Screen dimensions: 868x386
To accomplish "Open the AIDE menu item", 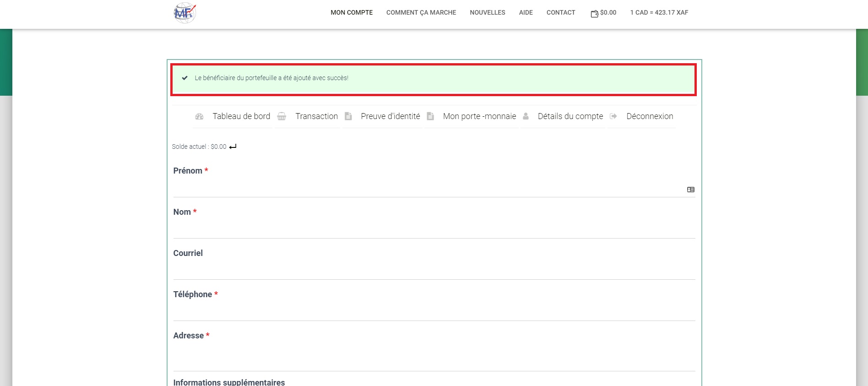I will [526, 13].
